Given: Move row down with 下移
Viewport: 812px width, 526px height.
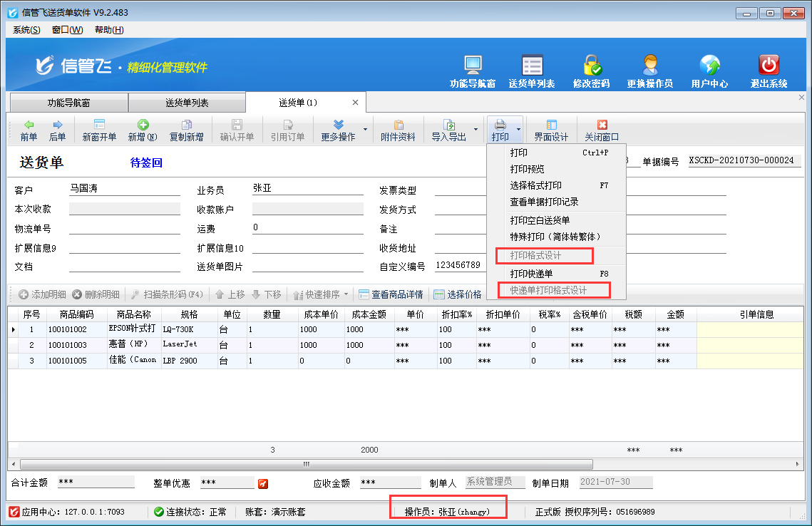Looking at the screenshot, I should [x=266, y=294].
